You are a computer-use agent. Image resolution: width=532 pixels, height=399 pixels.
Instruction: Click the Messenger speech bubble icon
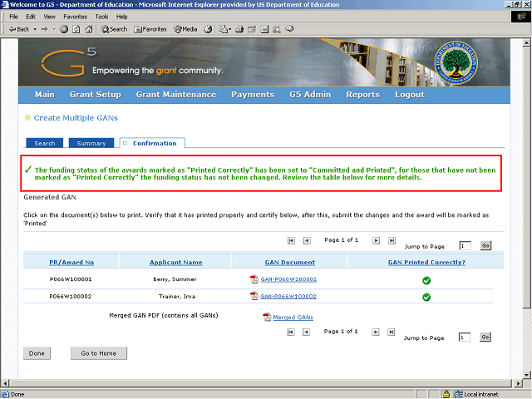(289, 29)
